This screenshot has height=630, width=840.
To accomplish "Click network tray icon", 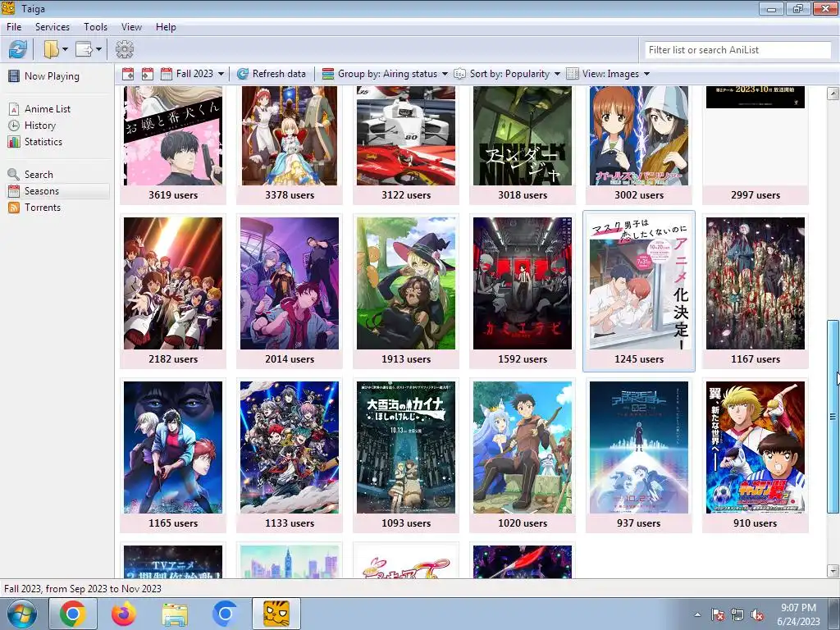I will [x=737, y=615].
